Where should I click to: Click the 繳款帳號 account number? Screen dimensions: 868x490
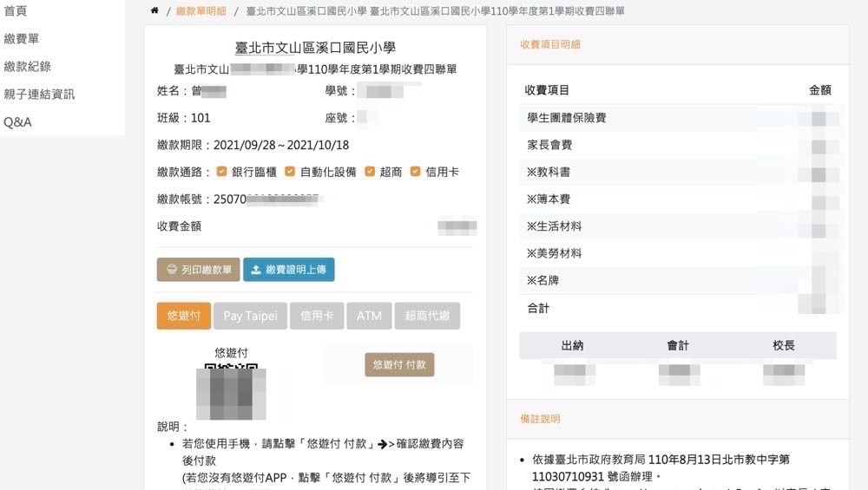coord(268,199)
